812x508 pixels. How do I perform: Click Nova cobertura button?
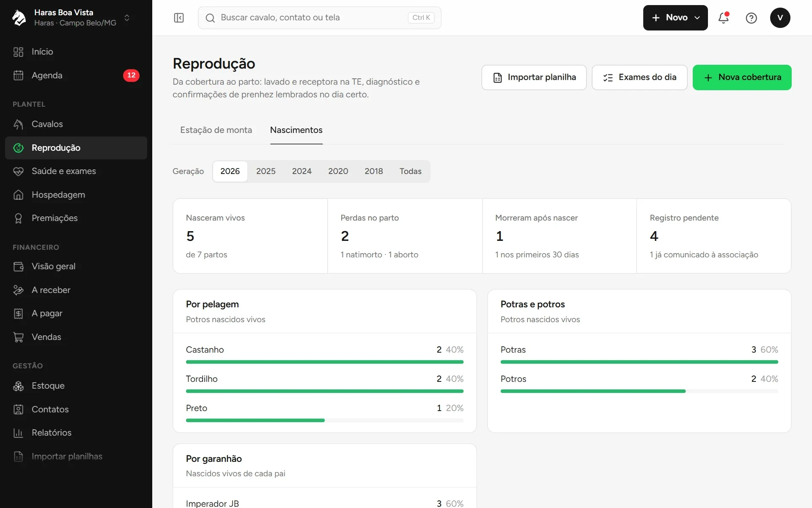click(742, 77)
